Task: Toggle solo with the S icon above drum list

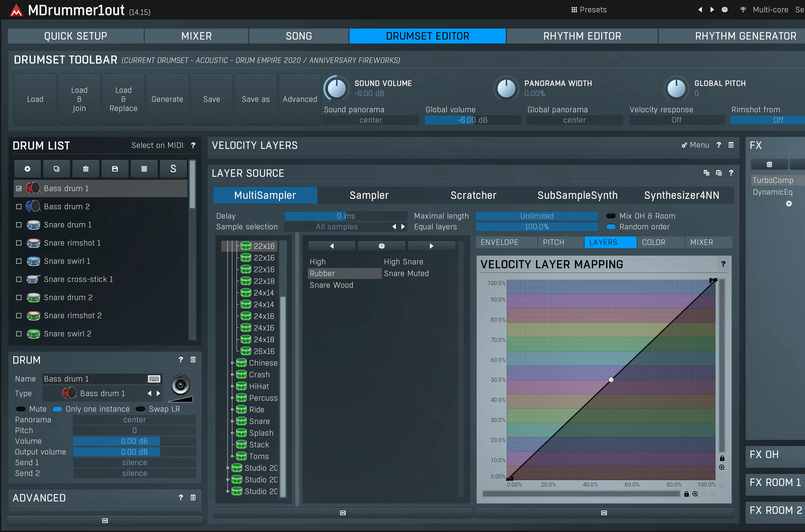Action: pos(173,169)
